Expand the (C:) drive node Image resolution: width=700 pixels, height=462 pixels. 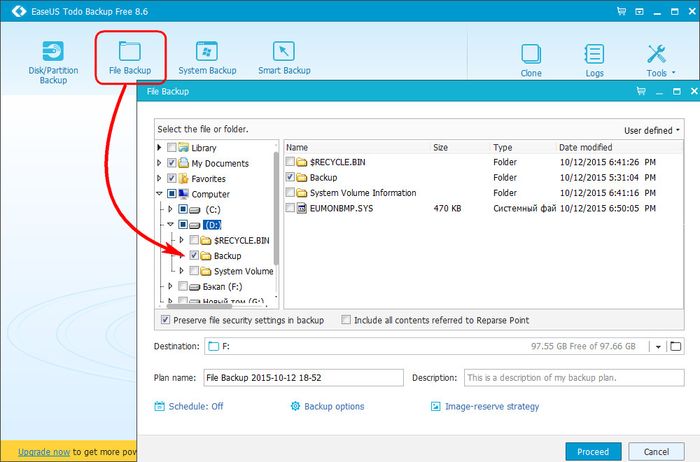(170, 209)
